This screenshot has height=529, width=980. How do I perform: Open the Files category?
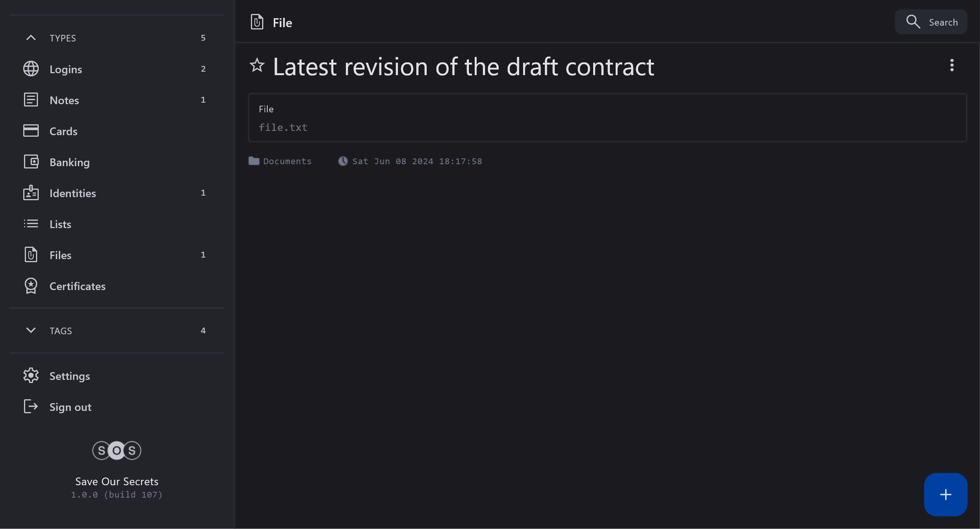60,255
